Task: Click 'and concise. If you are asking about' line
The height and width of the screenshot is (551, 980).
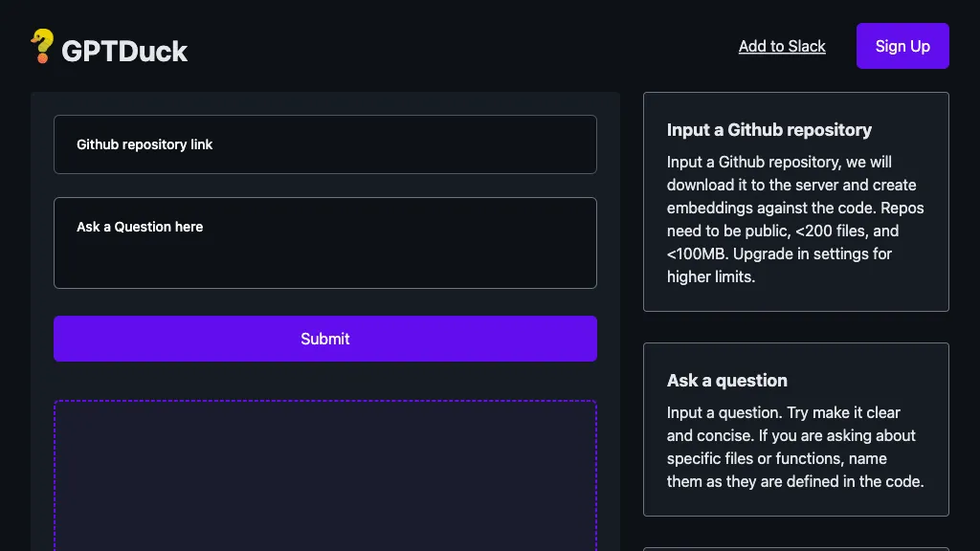Action: click(791, 435)
